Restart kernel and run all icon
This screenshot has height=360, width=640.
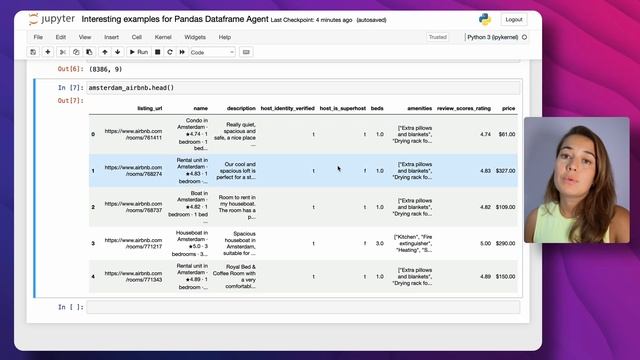click(182, 52)
